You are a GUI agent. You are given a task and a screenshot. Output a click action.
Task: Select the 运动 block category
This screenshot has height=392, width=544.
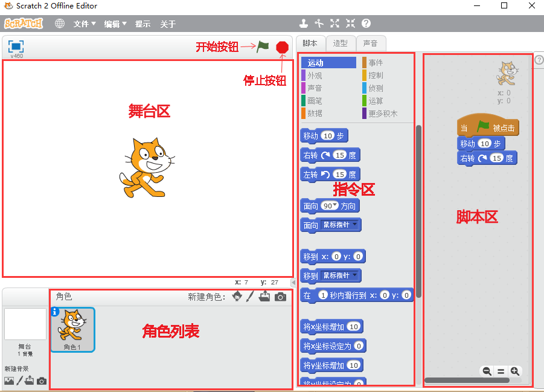pos(329,63)
